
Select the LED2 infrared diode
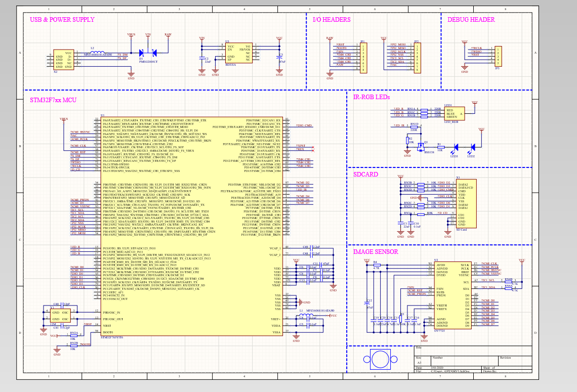tap(472, 148)
